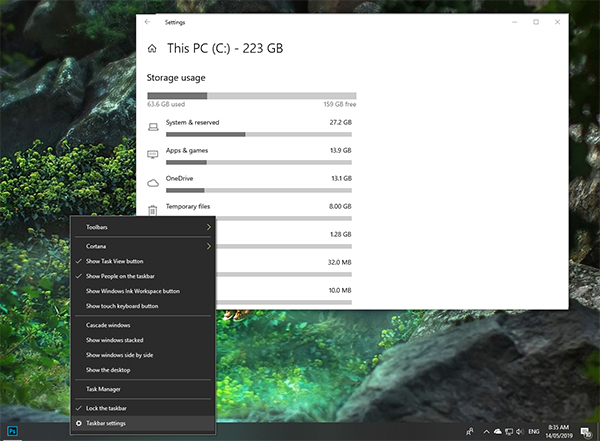Click the 32.0 MB storage entry
The image size is (600, 441).
click(284, 268)
